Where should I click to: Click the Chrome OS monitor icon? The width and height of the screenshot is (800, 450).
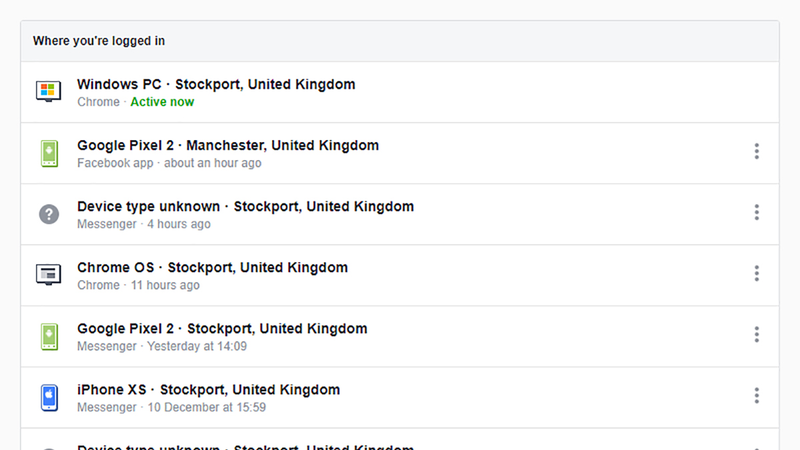tap(48, 274)
